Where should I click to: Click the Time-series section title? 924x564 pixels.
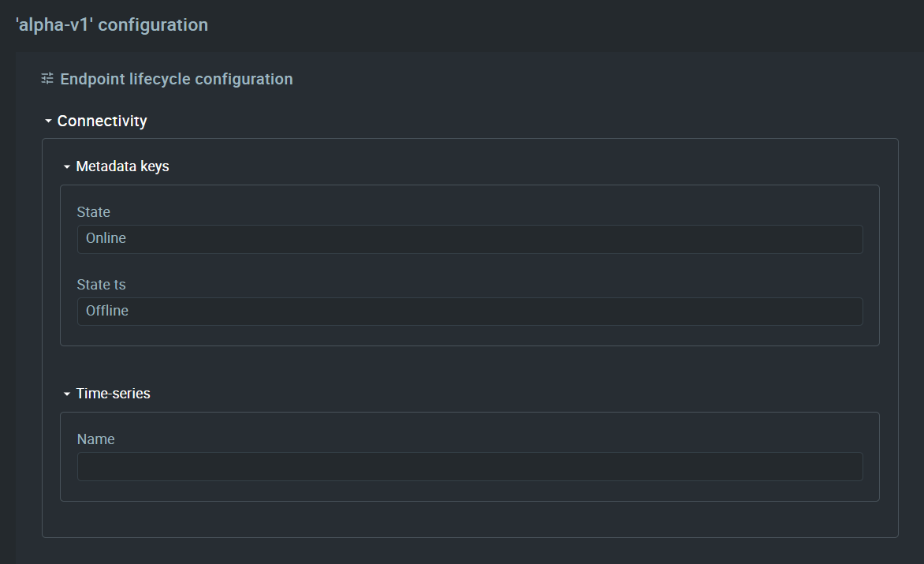pos(114,394)
